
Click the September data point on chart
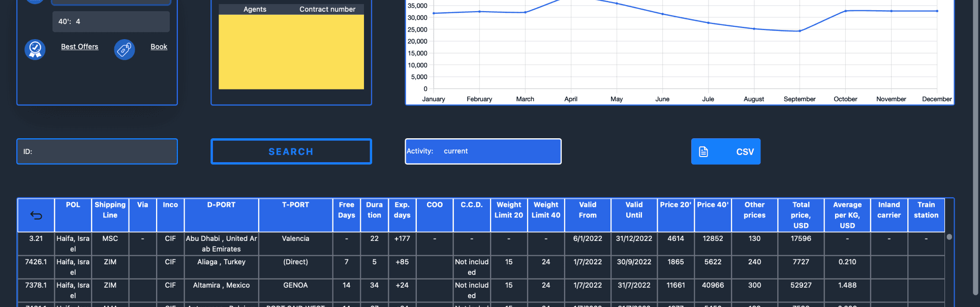click(800, 31)
